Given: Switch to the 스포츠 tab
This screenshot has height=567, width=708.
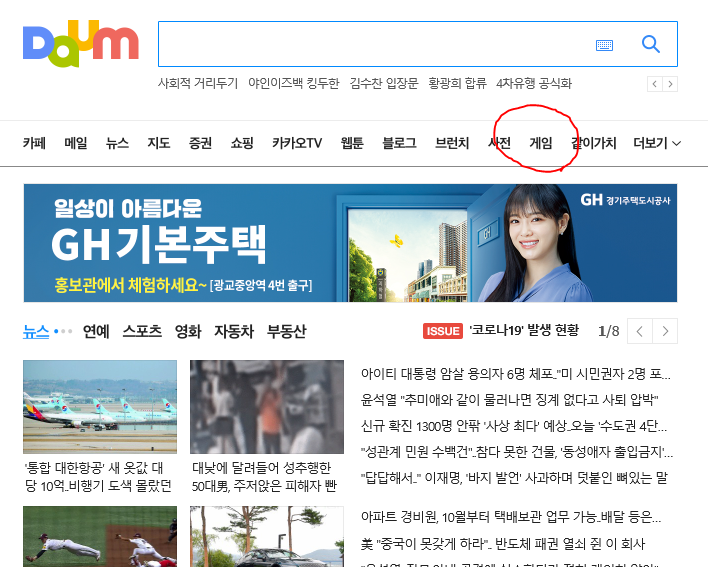Looking at the screenshot, I should click(142, 331).
